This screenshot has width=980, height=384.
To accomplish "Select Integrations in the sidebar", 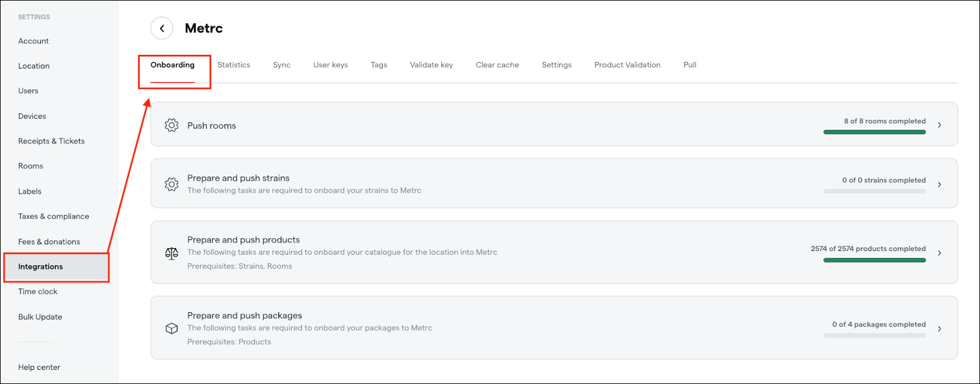I will click(x=56, y=267).
